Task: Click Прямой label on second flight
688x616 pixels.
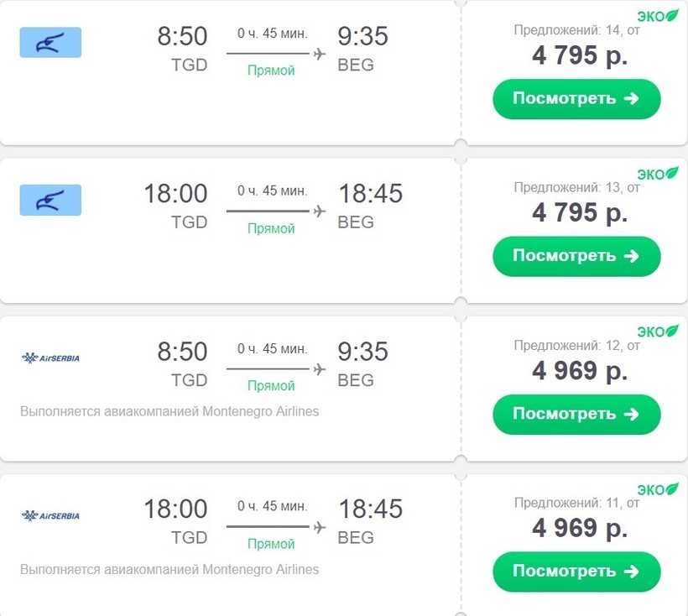Action: [x=271, y=228]
